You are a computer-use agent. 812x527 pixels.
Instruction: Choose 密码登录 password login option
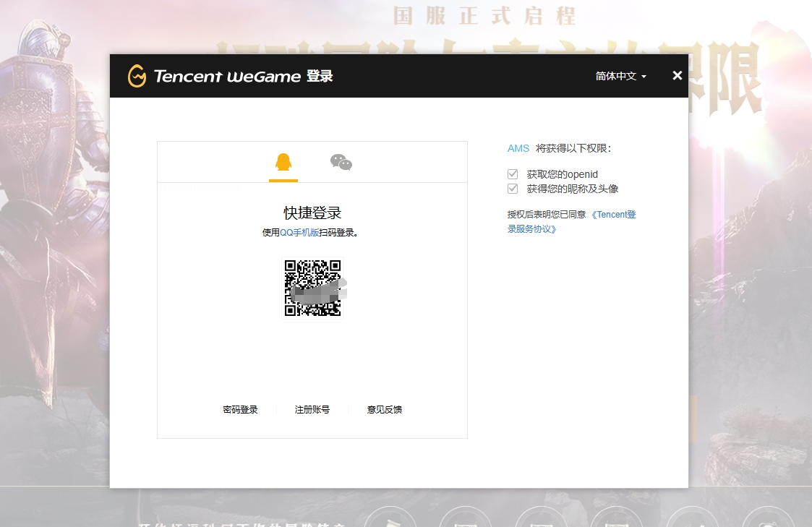[240, 410]
